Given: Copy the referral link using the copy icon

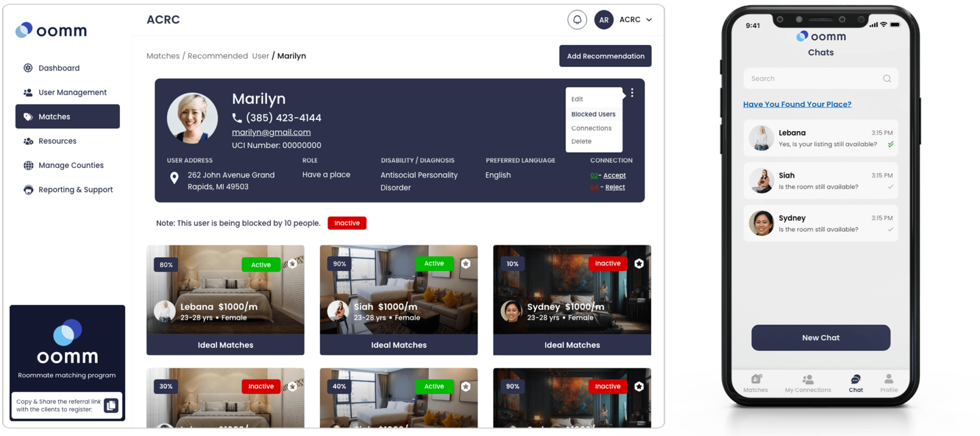Looking at the screenshot, I should [111, 405].
